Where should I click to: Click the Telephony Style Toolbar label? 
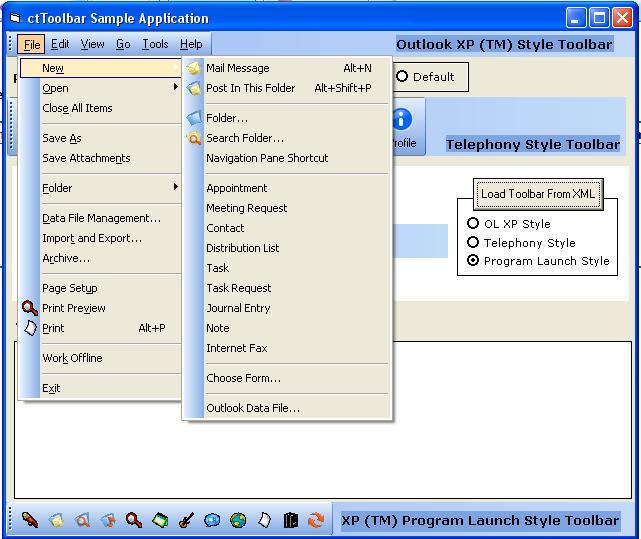[x=533, y=144]
